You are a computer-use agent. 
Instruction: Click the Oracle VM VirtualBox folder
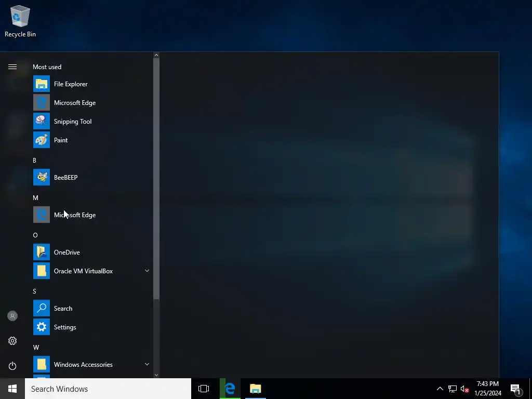point(91,271)
